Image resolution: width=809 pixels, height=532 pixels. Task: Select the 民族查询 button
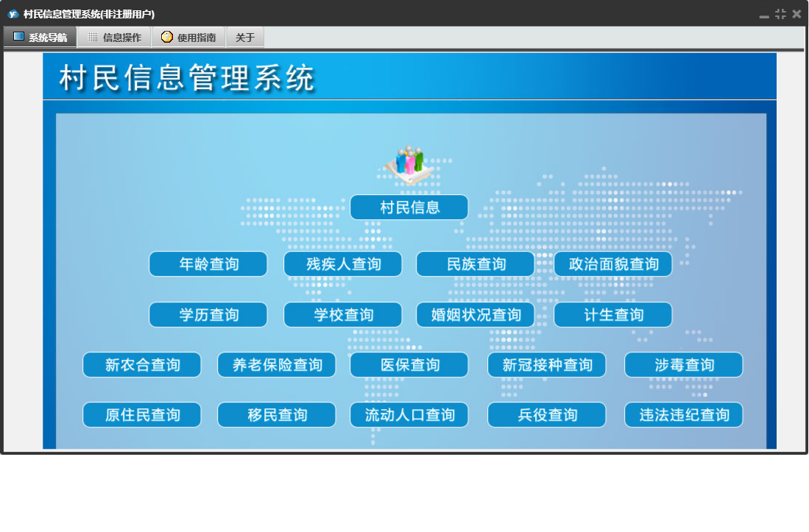(476, 264)
